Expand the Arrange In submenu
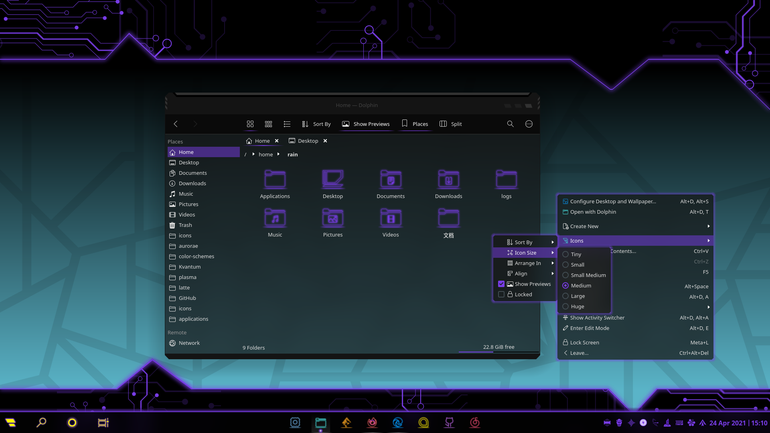 click(x=524, y=263)
